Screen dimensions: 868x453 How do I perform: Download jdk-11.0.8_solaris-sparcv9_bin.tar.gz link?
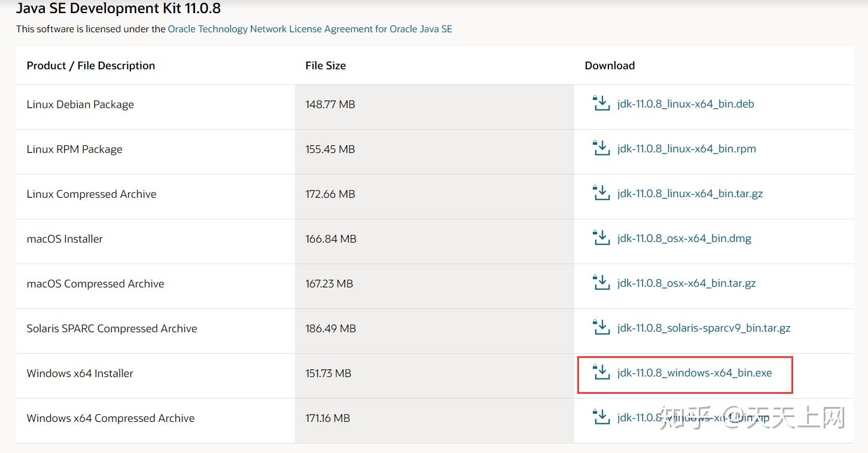(x=703, y=328)
